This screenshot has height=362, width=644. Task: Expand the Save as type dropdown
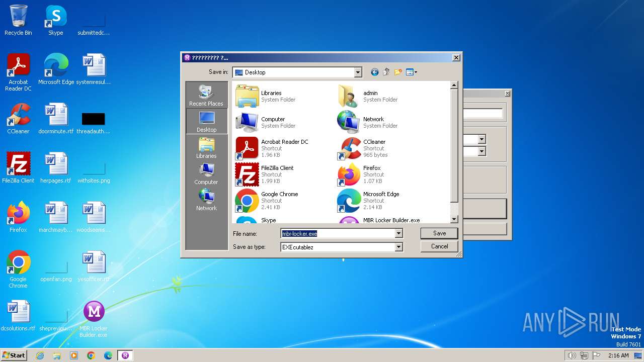[x=398, y=247]
